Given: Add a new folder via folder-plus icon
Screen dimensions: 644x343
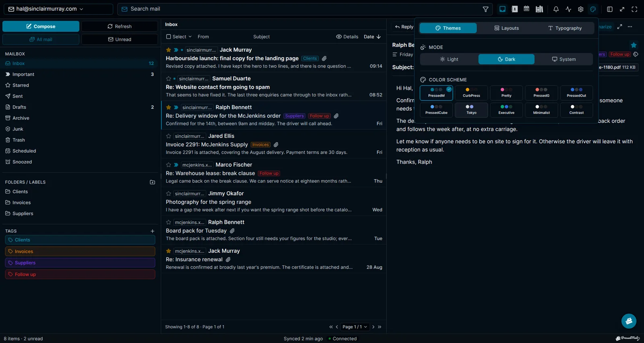Looking at the screenshot, I should point(152,182).
